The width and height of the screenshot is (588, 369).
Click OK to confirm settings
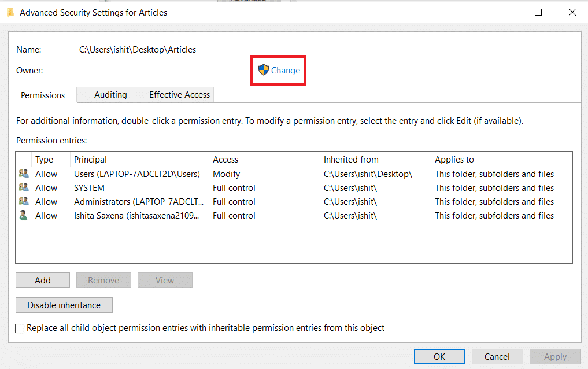(439, 356)
